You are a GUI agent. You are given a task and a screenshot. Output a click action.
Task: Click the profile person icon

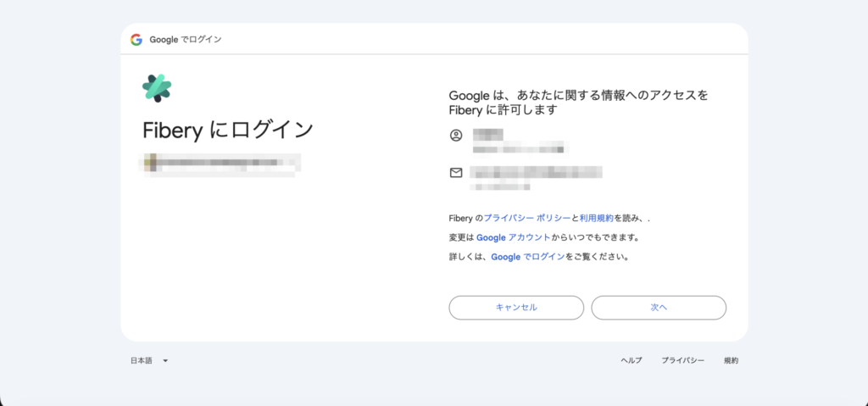point(455,135)
